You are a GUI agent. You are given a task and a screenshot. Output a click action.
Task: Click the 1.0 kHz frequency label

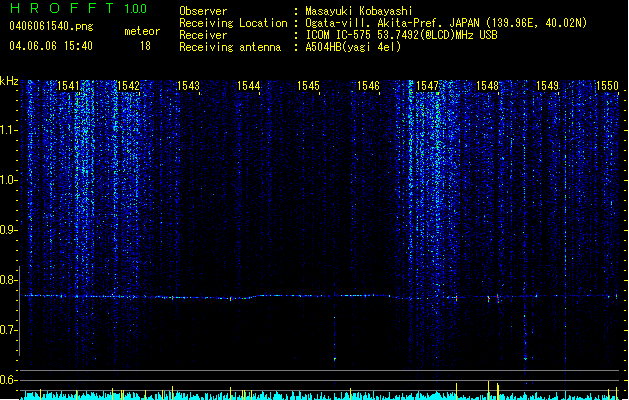[x=9, y=180]
